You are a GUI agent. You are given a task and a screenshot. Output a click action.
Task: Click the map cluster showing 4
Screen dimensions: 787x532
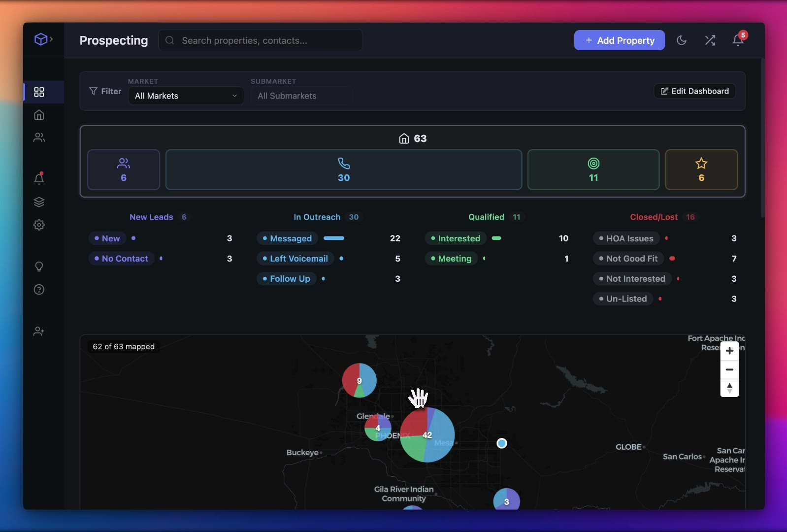(378, 428)
